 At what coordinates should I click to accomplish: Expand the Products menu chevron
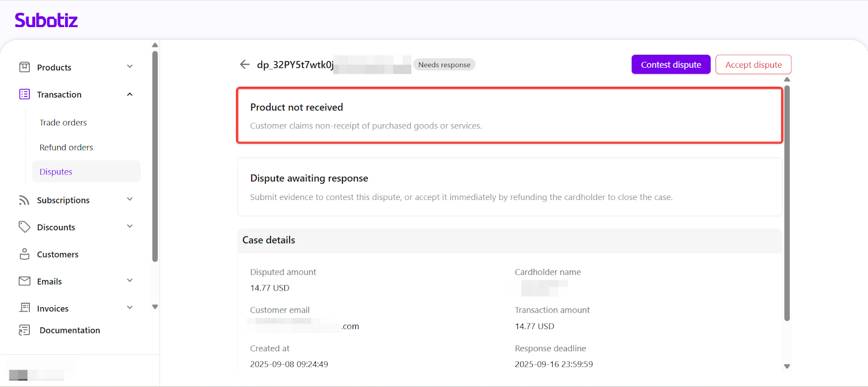pos(130,67)
